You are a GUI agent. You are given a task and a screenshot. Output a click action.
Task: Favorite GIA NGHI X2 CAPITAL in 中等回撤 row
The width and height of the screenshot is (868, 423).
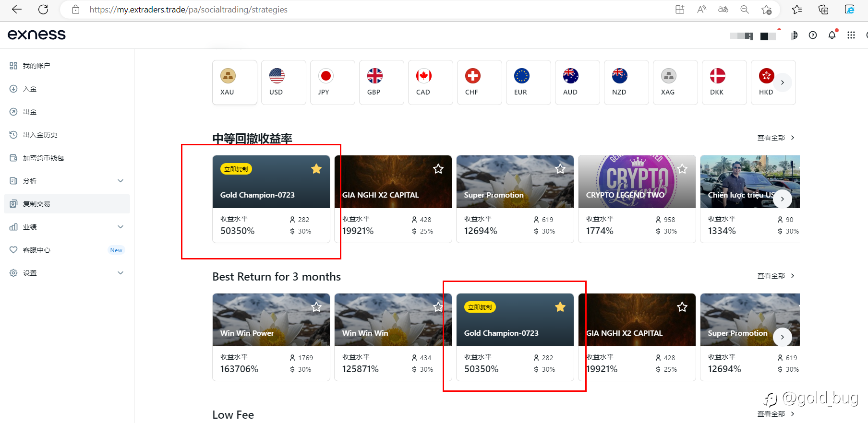[x=438, y=169]
